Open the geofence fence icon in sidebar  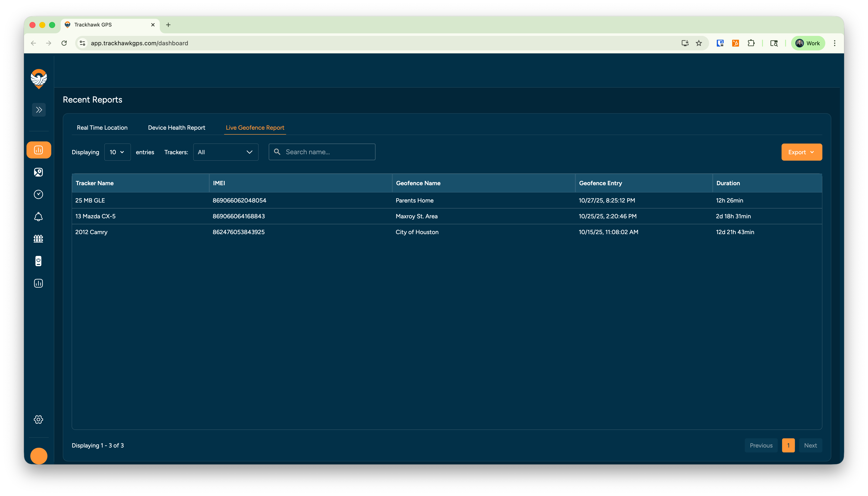pos(38,238)
